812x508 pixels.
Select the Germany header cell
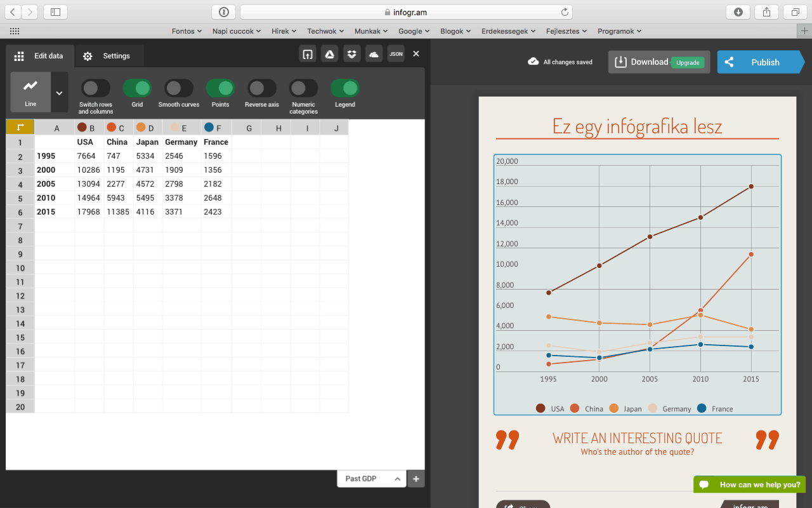[181, 142]
